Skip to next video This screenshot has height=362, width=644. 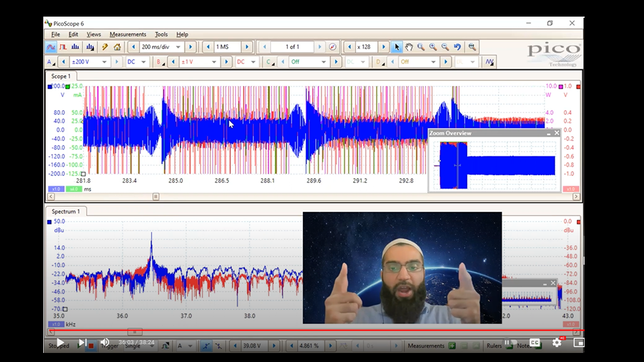point(82,342)
